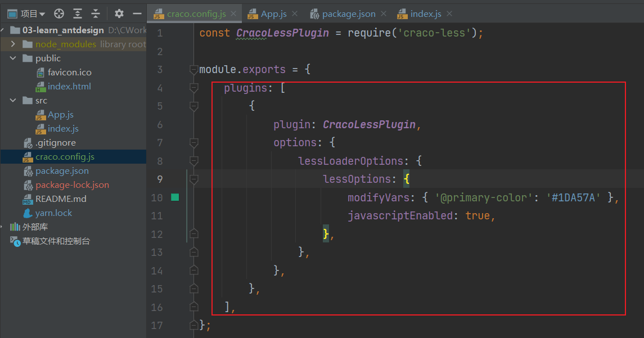This screenshot has width=644, height=338.
Task: Click fold end marker at line 12
Action: (x=194, y=234)
